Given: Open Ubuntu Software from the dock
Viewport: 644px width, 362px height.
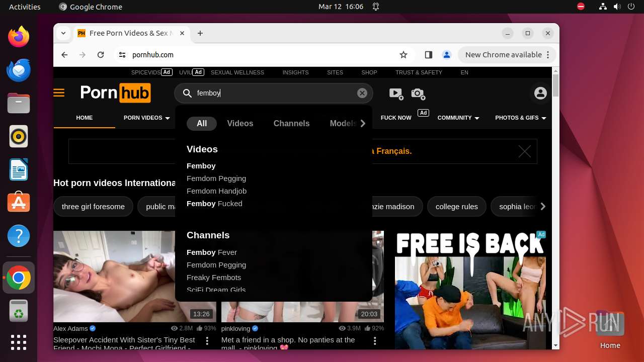Looking at the screenshot, I should (19, 203).
